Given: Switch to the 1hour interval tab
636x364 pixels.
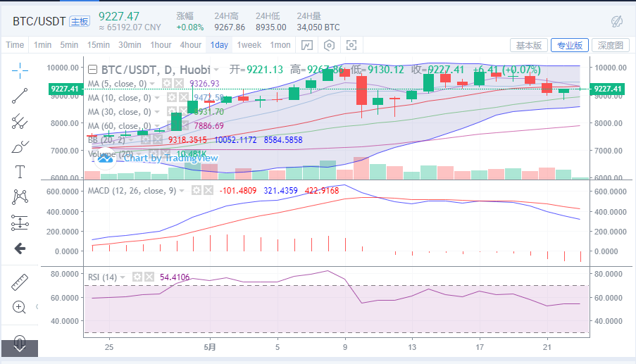Looking at the screenshot, I should (161, 45).
